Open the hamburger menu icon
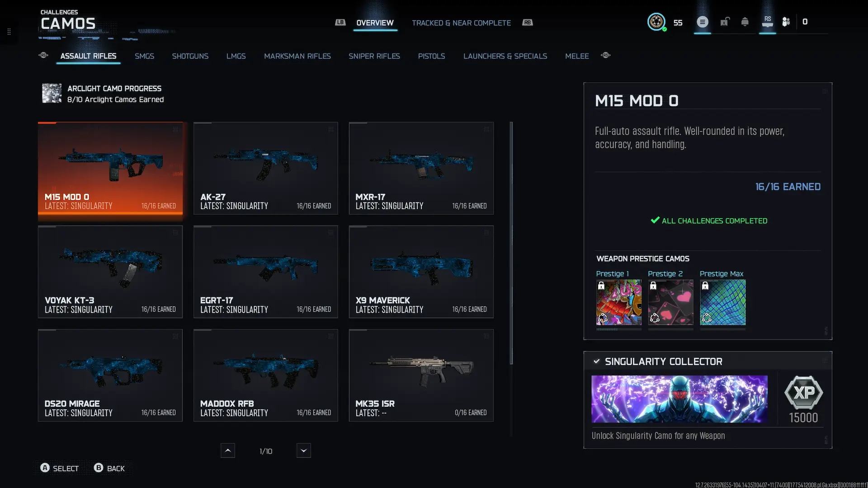Image resolution: width=868 pixels, height=488 pixels. 702,22
